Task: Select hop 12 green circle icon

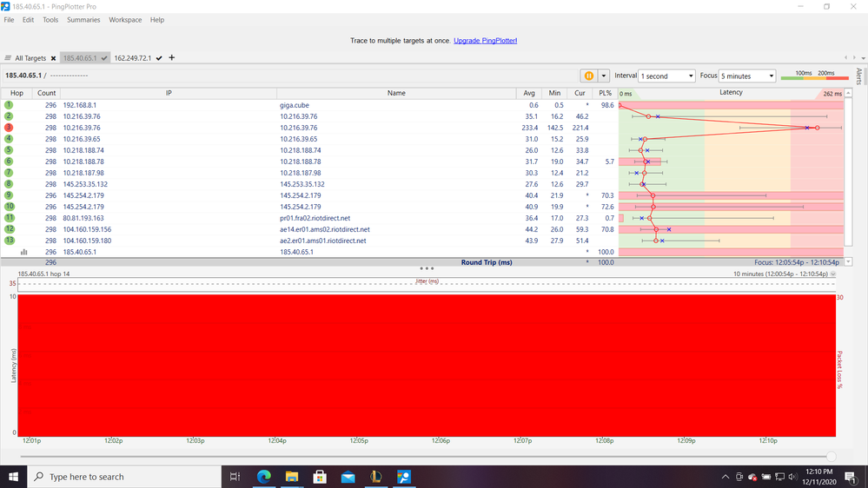Action: [10, 229]
